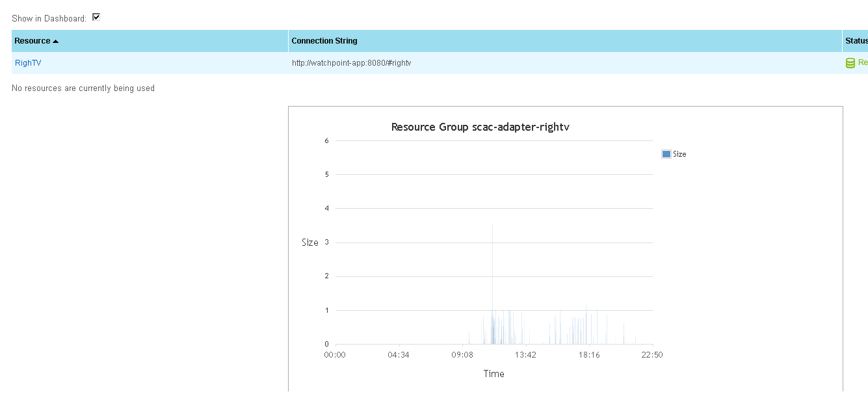The height and width of the screenshot is (394, 868).
Task: Click the 13:42 time axis label
Action: click(x=525, y=355)
